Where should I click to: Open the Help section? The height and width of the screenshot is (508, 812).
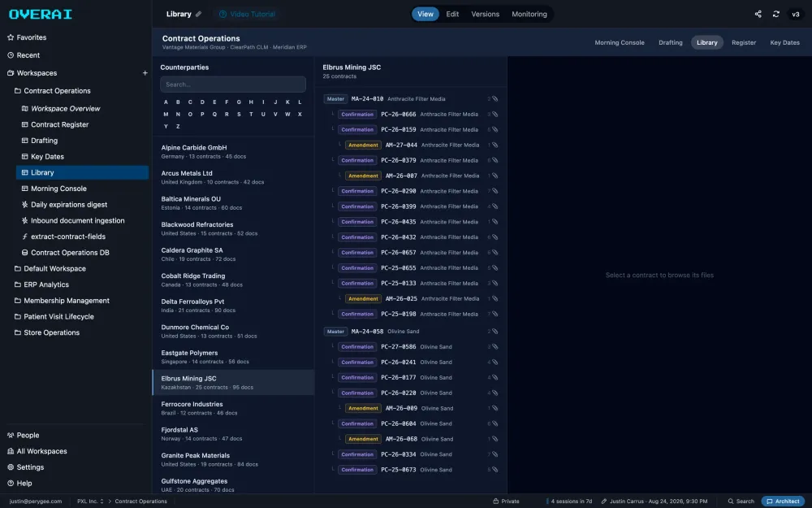19,483
